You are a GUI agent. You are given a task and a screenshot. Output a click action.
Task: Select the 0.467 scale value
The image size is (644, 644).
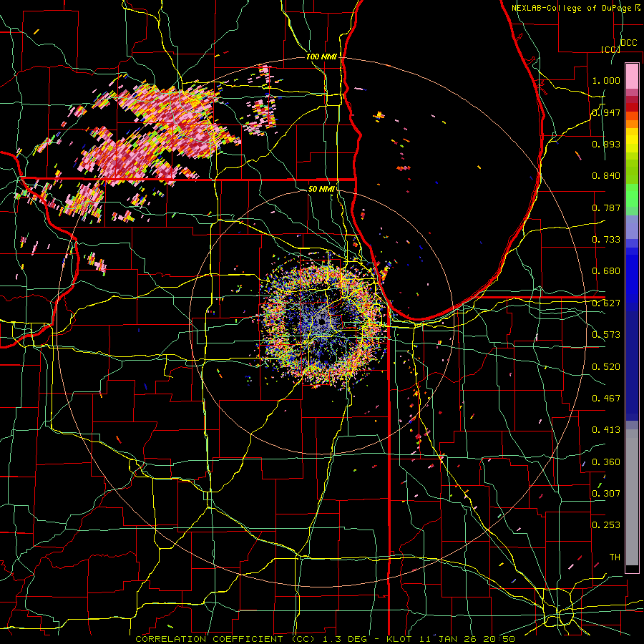606,399
